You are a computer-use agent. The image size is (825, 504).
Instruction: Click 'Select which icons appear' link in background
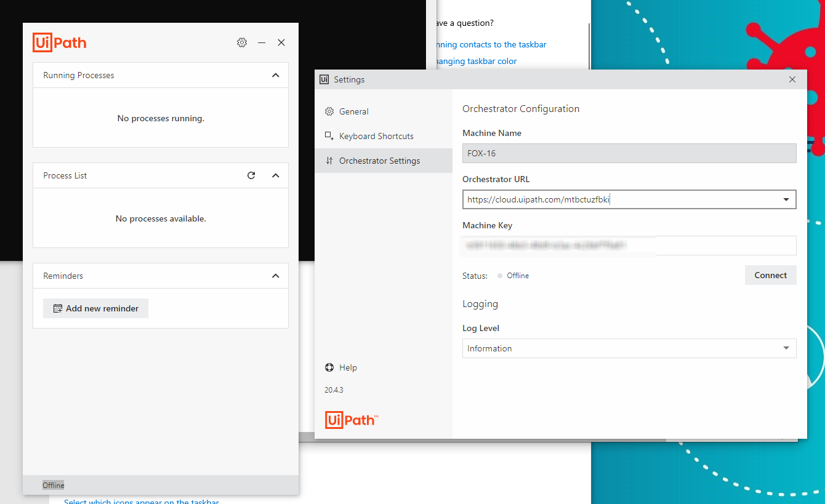point(142,501)
